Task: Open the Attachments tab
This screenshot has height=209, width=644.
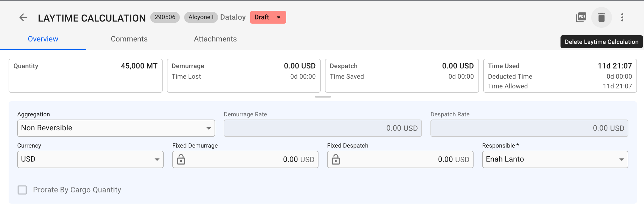Action: (x=215, y=39)
